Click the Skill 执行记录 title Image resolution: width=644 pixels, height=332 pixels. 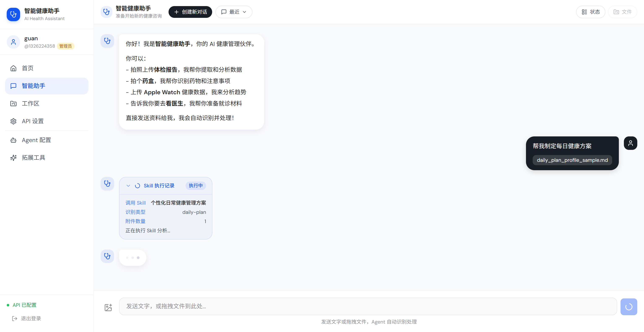tap(159, 186)
